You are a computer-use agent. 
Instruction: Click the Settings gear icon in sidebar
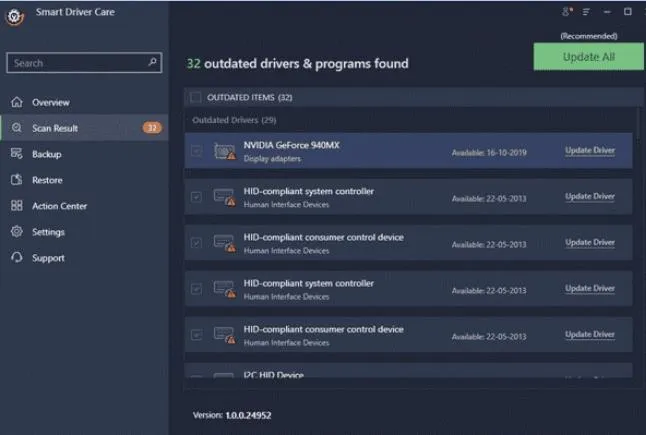[x=16, y=232]
